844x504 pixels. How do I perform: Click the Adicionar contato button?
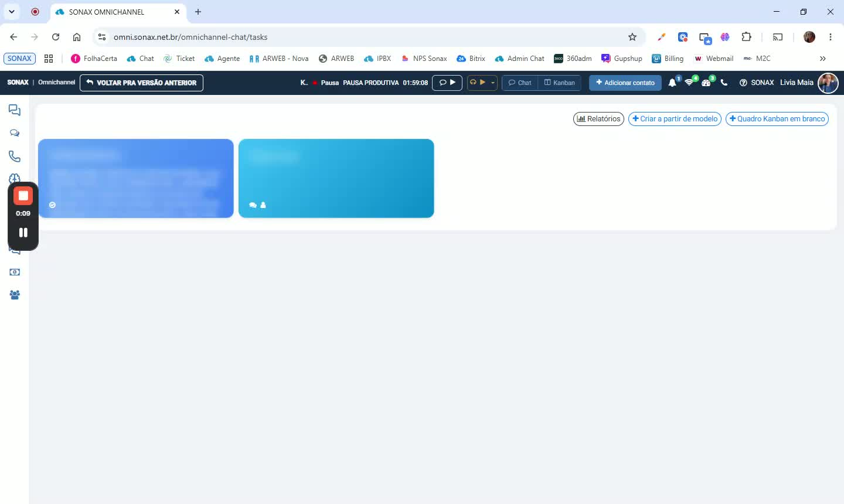[625, 83]
